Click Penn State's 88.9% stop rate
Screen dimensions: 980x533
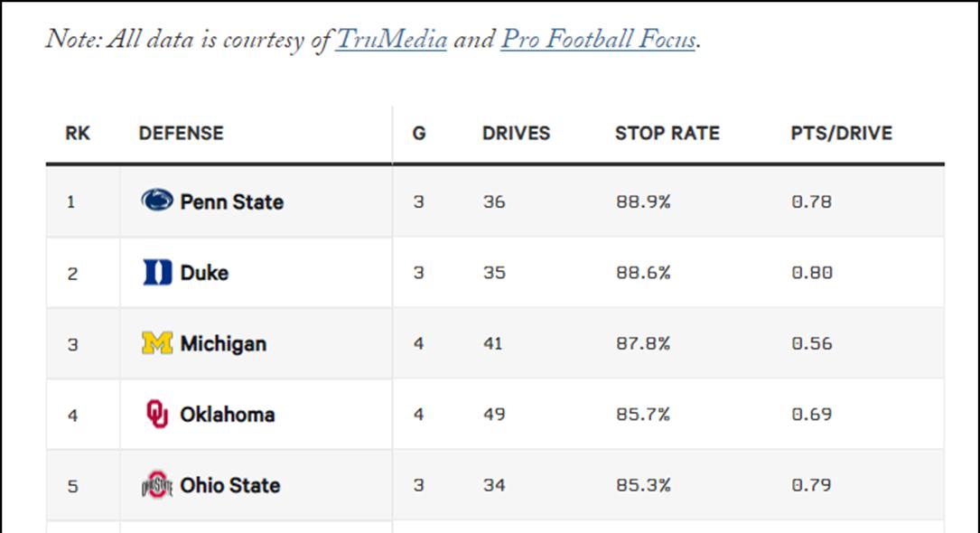642,201
